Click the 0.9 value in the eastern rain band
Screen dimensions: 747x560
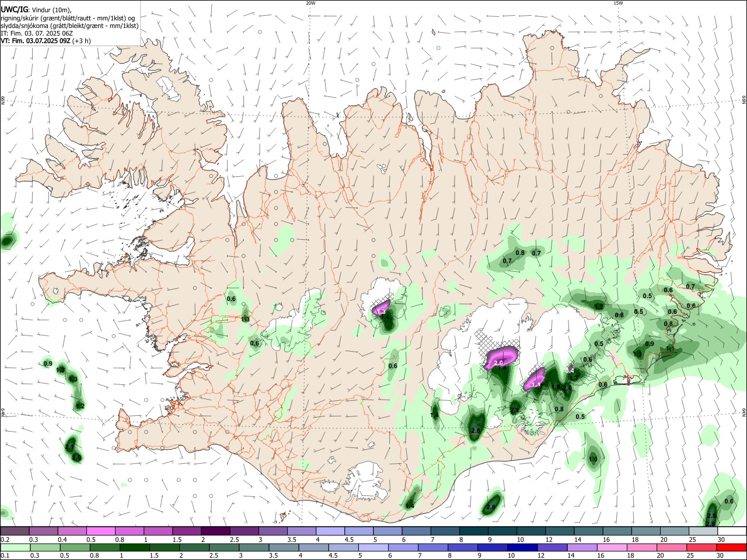(x=650, y=344)
